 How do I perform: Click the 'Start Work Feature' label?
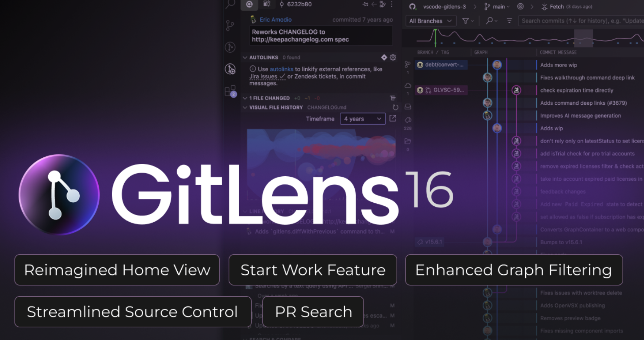pos(313,270)
